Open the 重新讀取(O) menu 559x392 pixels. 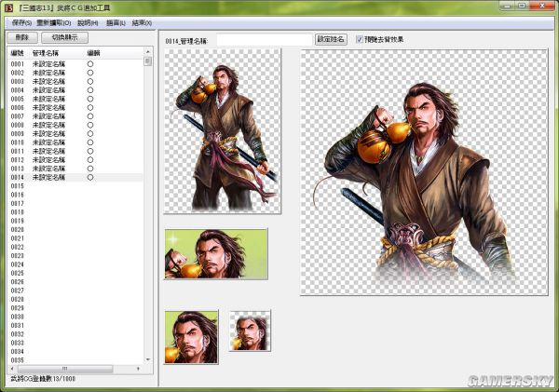[54, 21]
